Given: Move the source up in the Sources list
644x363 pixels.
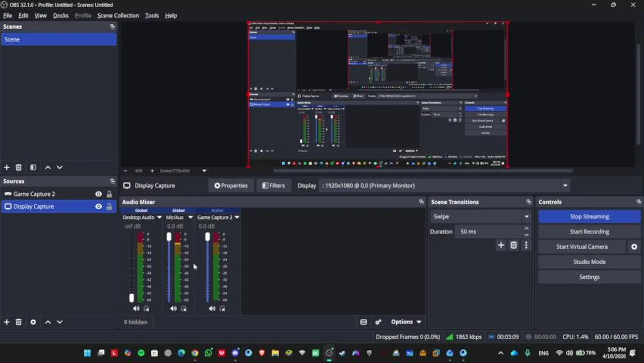Looking at the screenshot, I should coord(48,322).
